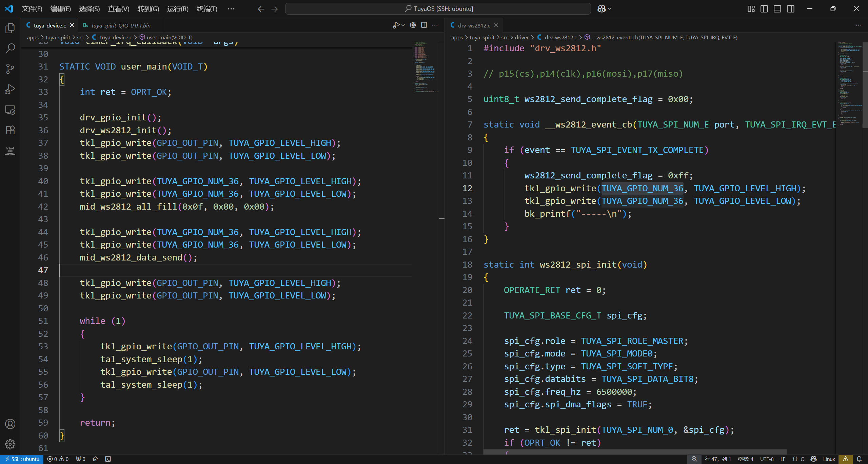868x464 pixels.
Task: Change indentation via '空格: 4'
Action: click(x=746, y=459)
